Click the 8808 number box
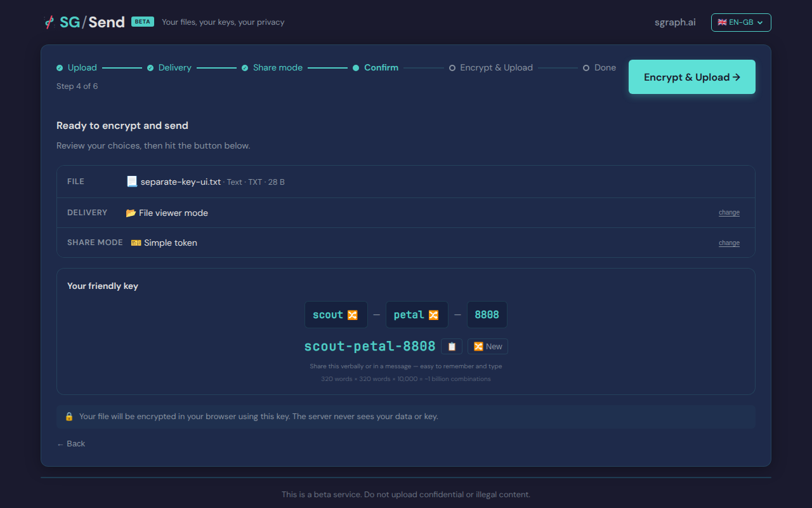812x508 pixels. click(487, 315)
